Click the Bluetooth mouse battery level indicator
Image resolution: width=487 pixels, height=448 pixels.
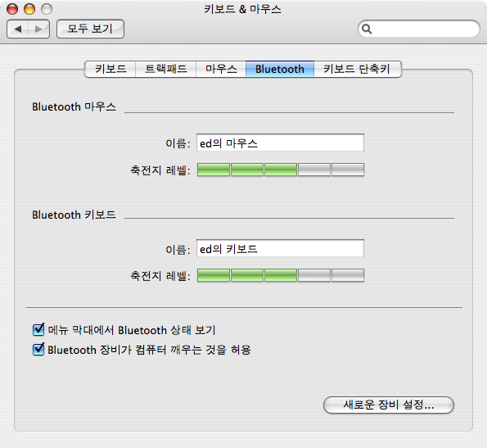tap(281, 170)
